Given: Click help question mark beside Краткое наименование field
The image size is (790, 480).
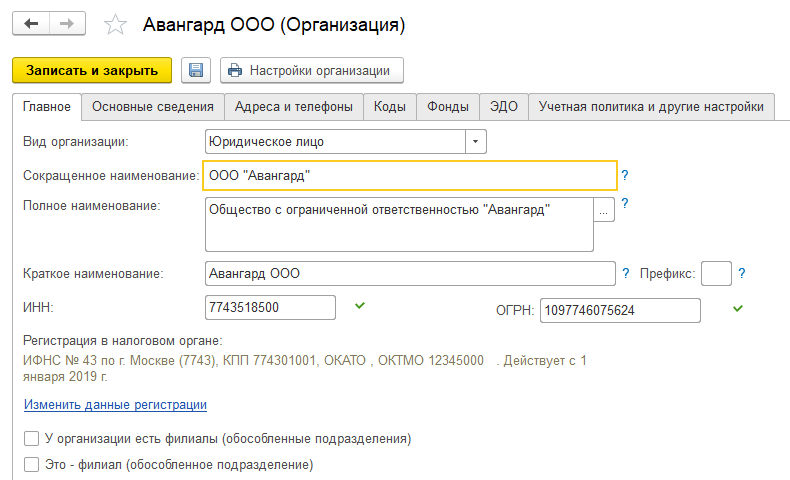Looking at the screenshot, I should click(626, 273).
